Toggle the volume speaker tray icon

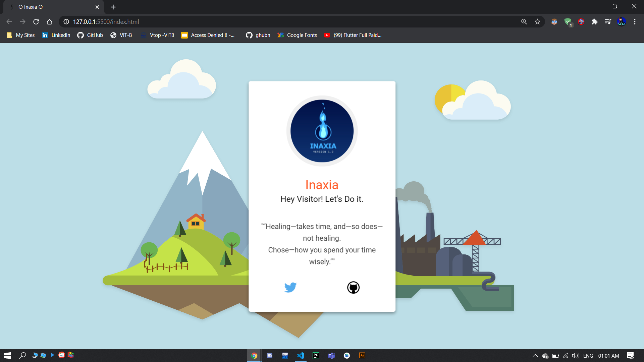pos(575,356)
